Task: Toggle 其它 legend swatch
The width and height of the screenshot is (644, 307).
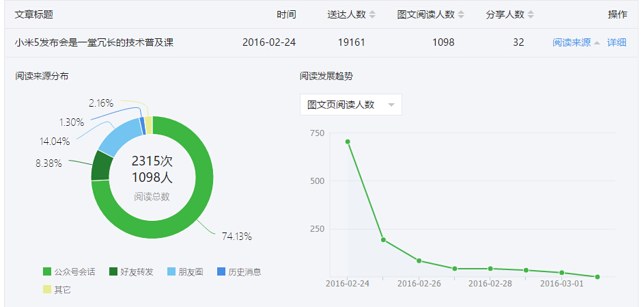Action: pyautogui.click(x=47, y=289)
